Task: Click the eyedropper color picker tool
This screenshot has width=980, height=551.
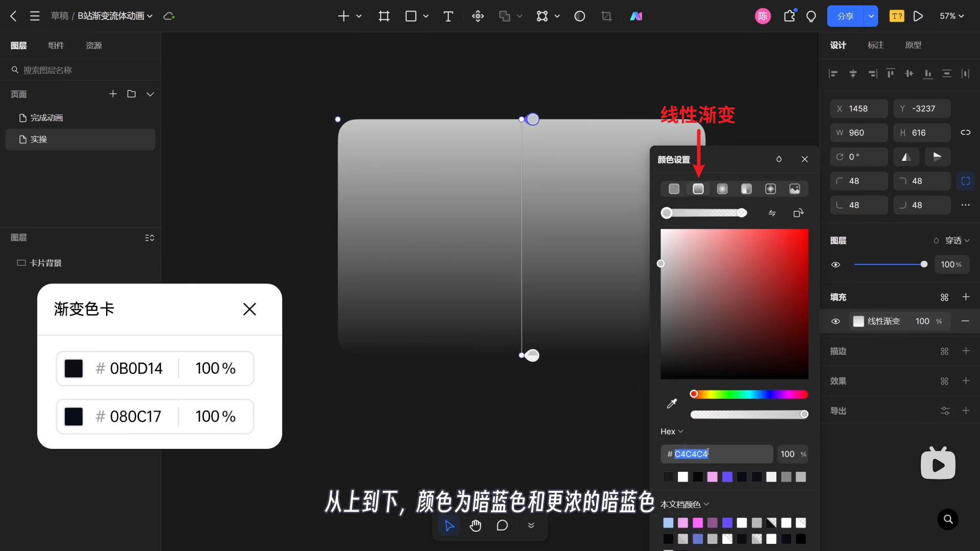Action: 672,404
